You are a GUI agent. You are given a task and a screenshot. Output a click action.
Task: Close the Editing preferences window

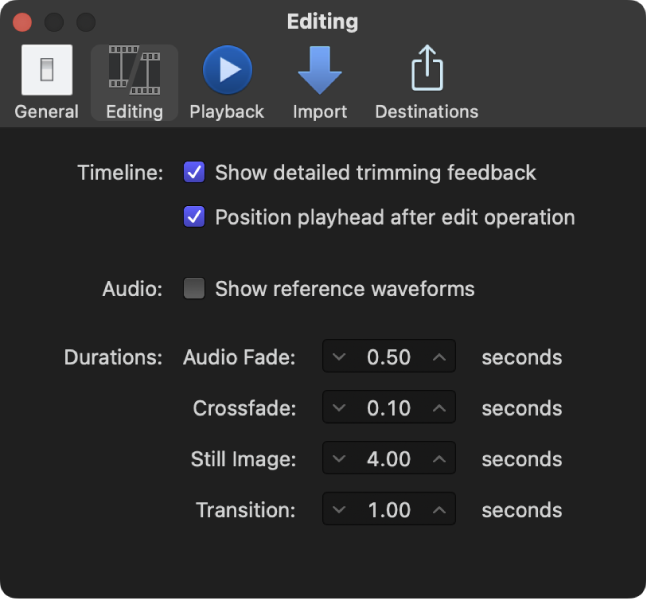point(22,21)
